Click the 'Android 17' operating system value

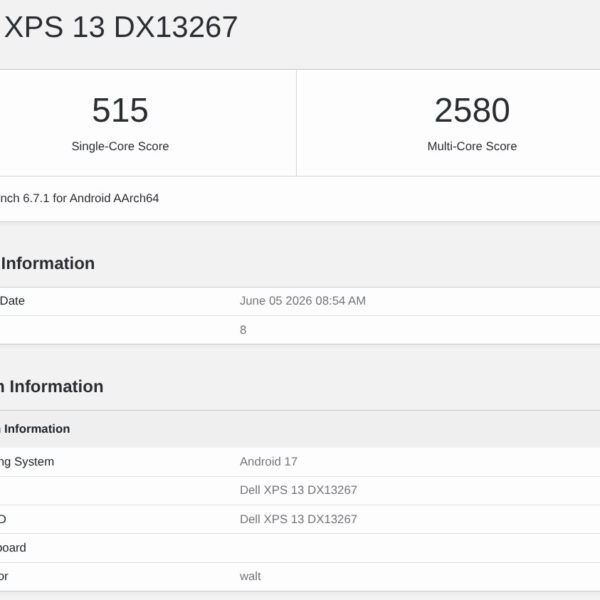(269, 461)
